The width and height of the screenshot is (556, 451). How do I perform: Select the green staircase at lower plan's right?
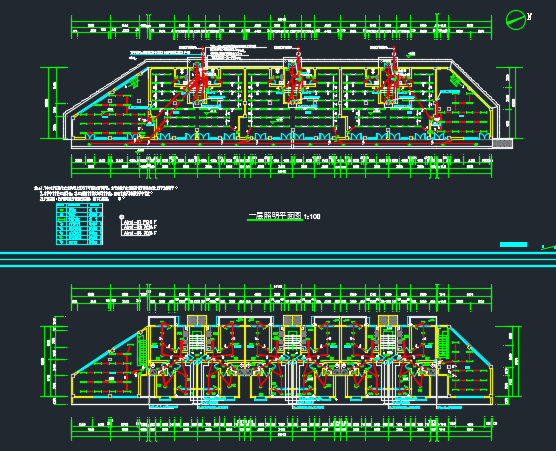443,343
